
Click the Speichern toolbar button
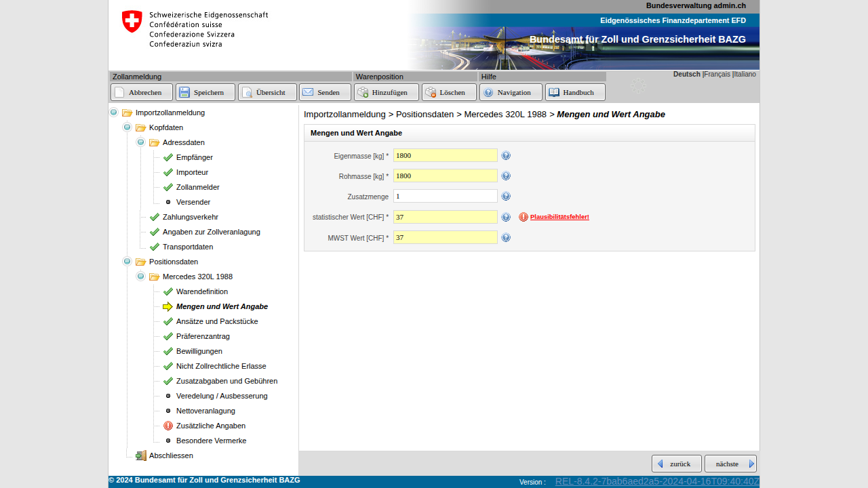(205, 92)
